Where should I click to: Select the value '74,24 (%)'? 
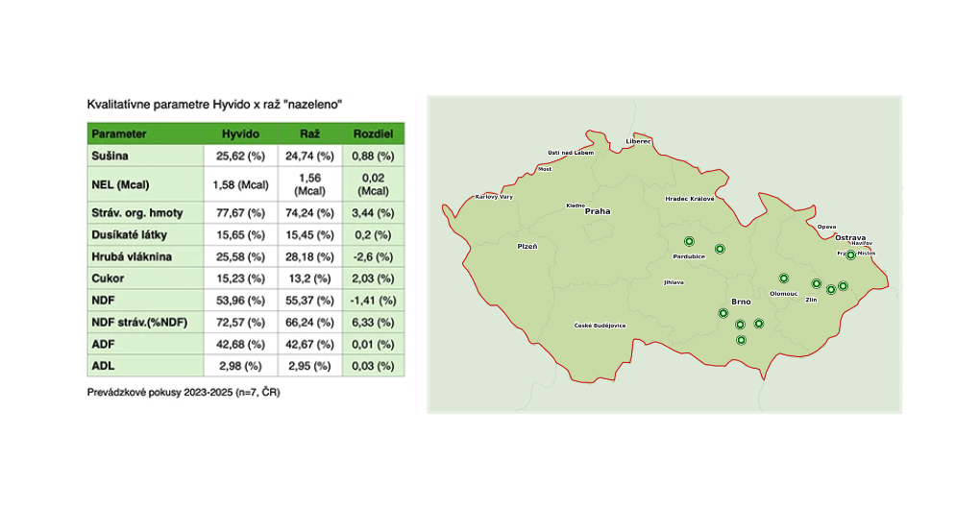pos(310,213)
